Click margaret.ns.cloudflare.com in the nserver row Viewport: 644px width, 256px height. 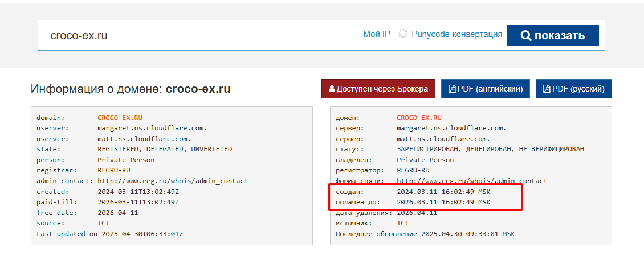coord(152,128)
